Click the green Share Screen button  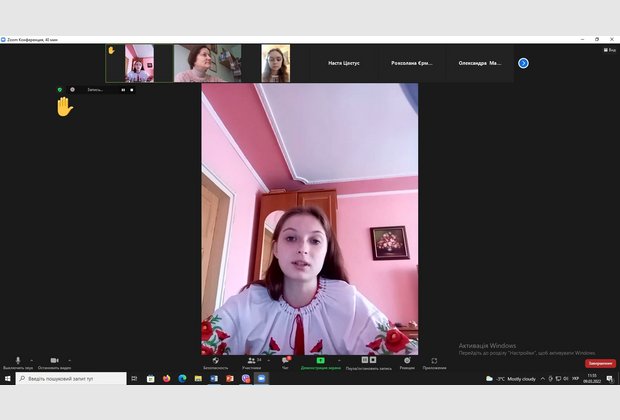pyautogui.click(x=321, y=360)
